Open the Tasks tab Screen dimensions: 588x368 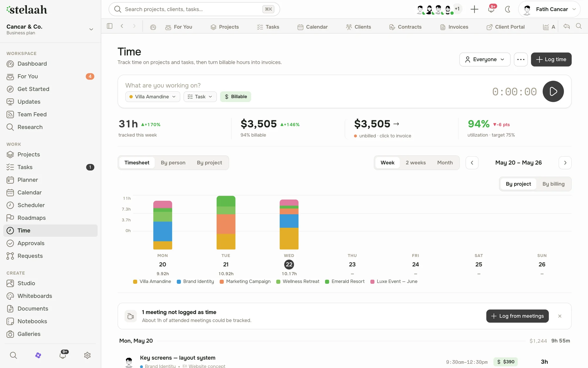[268, 27]
